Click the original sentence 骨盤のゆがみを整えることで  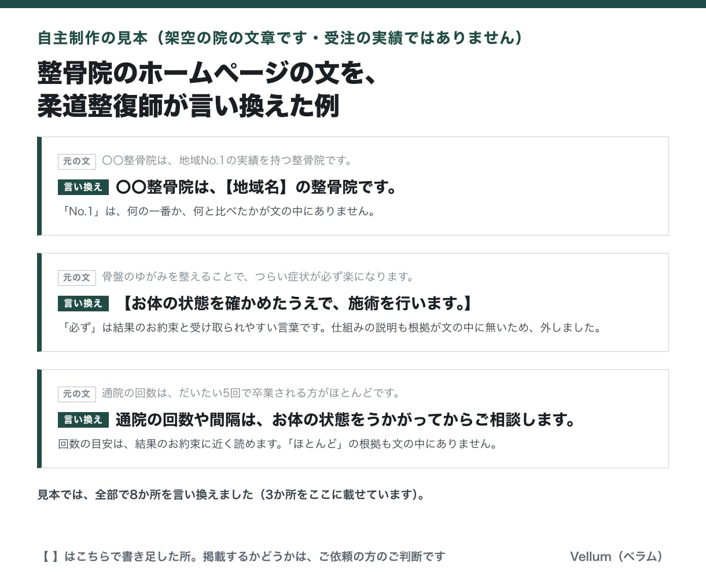click(x=259, y=277)
